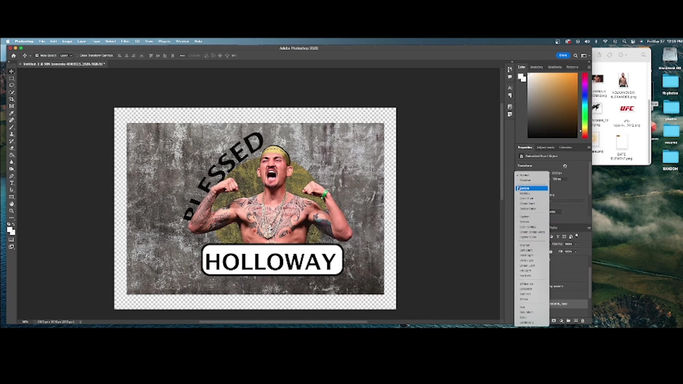The height and width of the screenshot is (384, 683).
Task: Click the blue Share button
Action: pyautogui.click(x=563, y=55)
